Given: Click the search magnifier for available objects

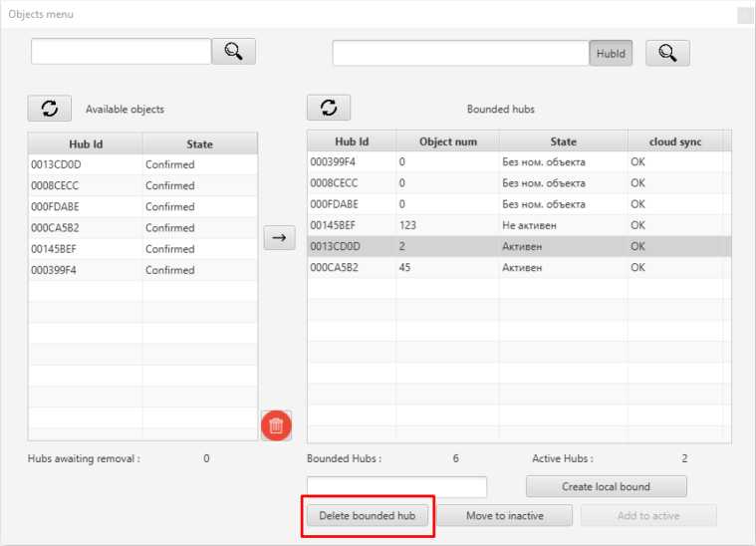Looking at the screenshot, I should (x=233, y=52).
